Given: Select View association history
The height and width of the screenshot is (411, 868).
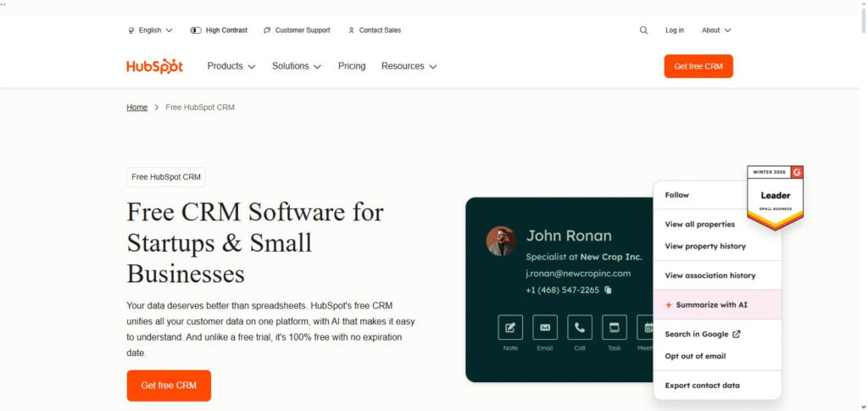Looking at the screenshot, I should (710, 275).
